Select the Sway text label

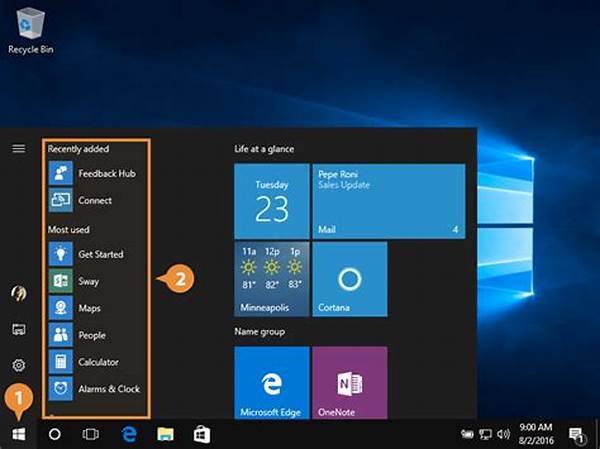88,281
